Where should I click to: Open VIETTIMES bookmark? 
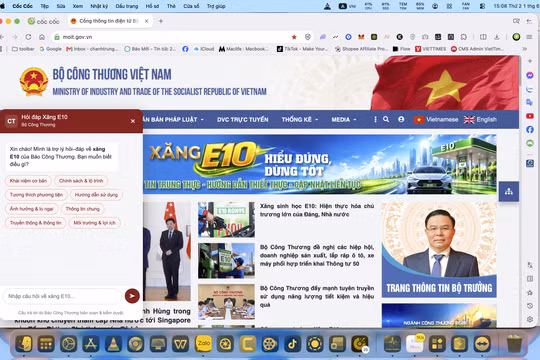click(430, 49)
